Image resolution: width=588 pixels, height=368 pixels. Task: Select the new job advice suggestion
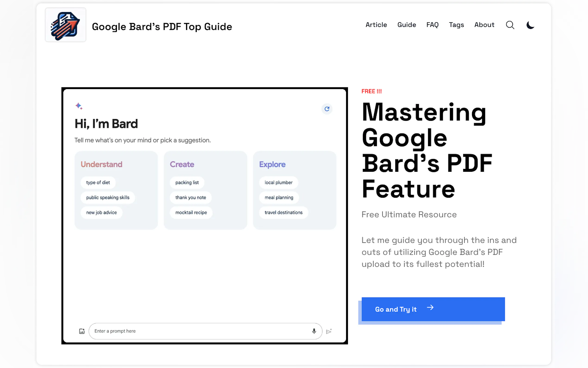pos(101,212)
